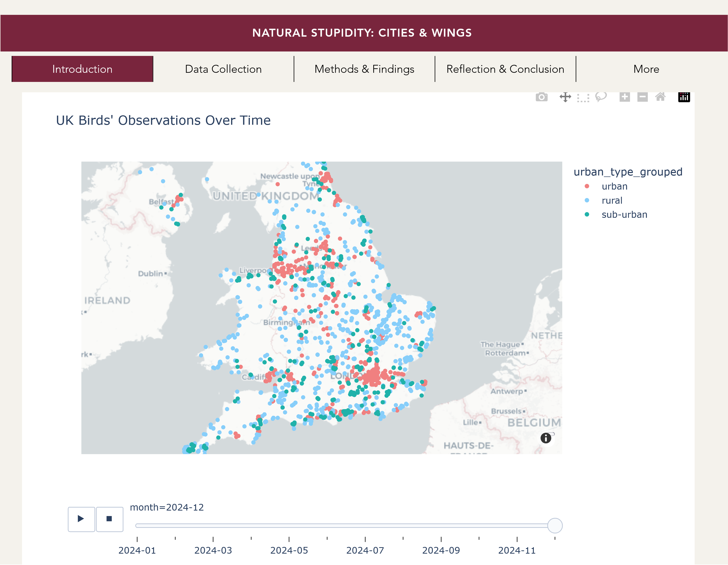Reset view with the home icon
Screen dimensions: 728x565
coord(660,97)
